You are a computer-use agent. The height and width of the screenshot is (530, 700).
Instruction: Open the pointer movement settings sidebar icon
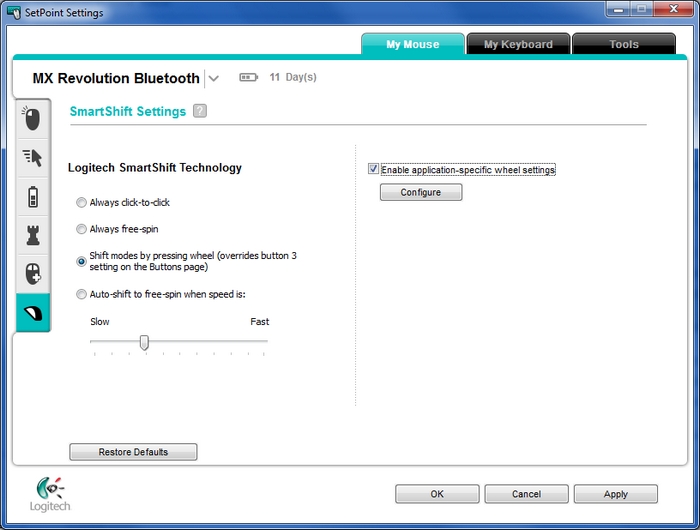[32, 157]
